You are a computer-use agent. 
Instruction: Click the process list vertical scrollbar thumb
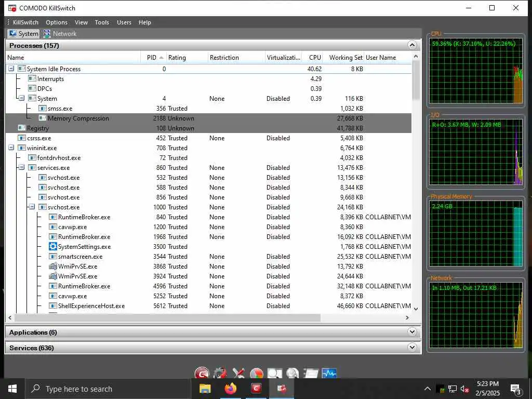click(416, 81)
